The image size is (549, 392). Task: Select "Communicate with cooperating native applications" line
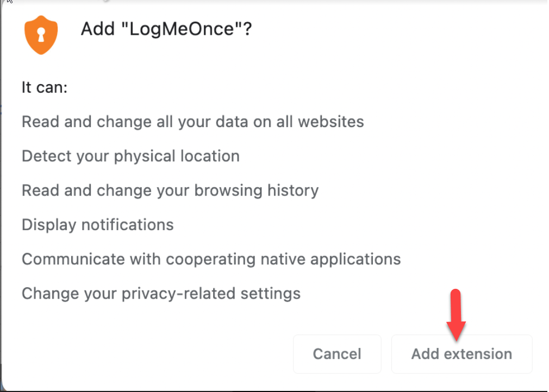click(x=211, y=259)
